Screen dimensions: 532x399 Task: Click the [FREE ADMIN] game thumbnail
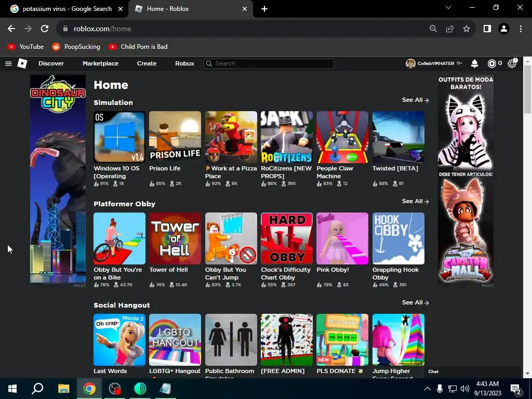[x=287, y=340]
